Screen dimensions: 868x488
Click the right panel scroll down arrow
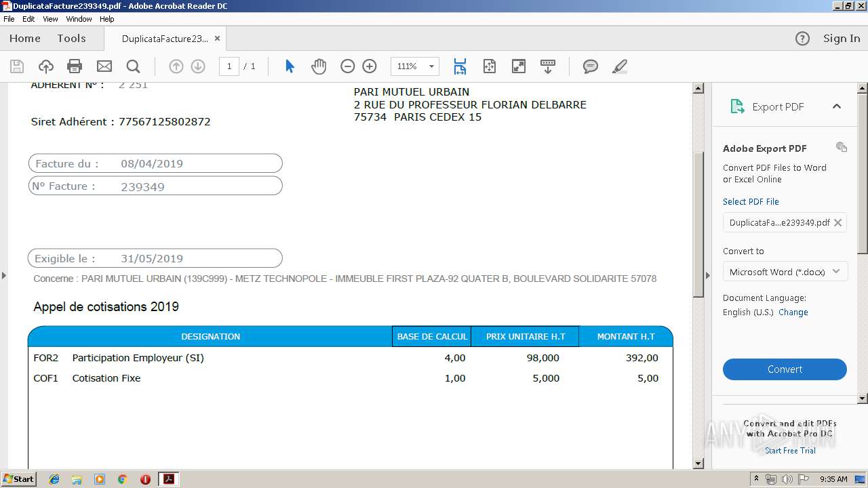click(863, 399)
